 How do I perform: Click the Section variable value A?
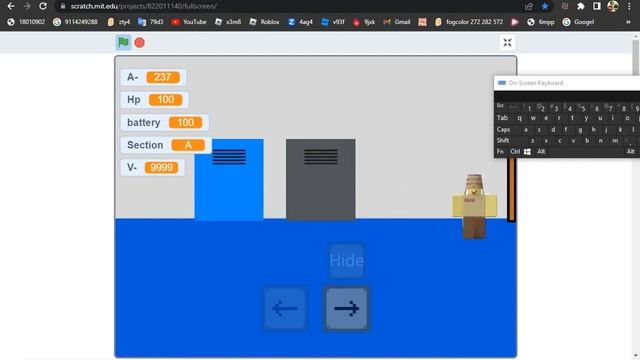188,145
